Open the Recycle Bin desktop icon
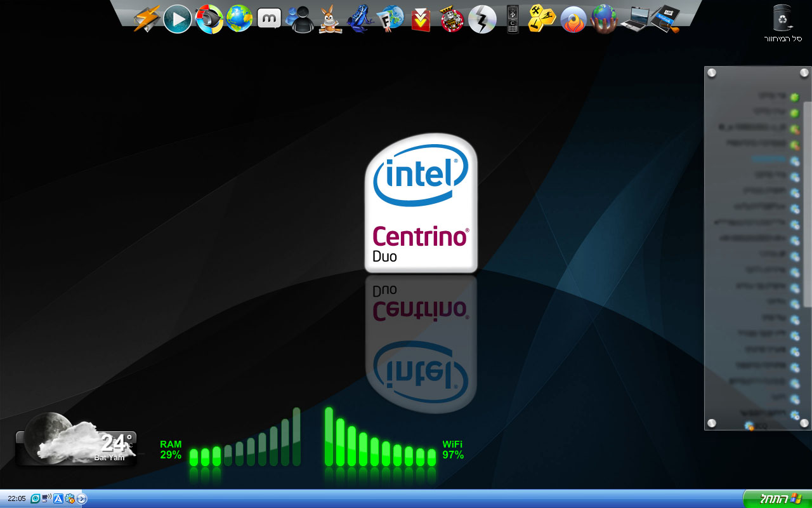 point(782,22)
